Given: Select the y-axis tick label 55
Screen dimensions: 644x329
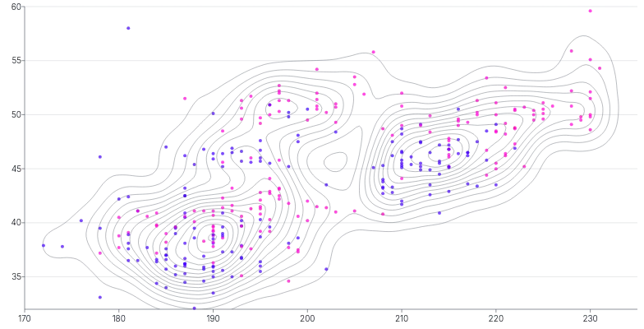Looking at the screenshot, I should (16, 61).
